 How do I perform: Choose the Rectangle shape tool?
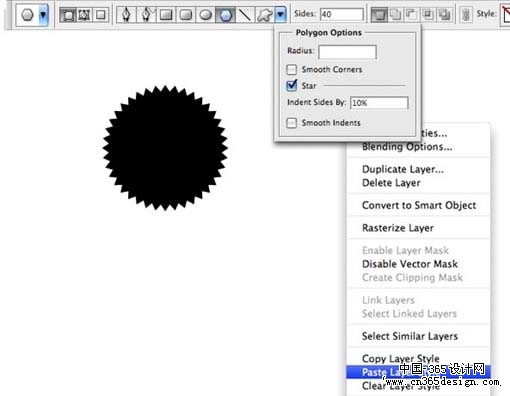click(x=166, y=15)
